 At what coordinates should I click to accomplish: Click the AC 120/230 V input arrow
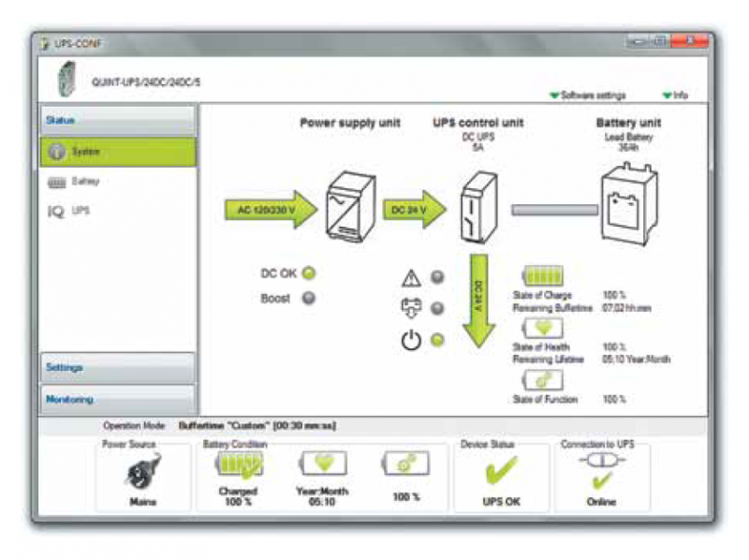point(271,209)
